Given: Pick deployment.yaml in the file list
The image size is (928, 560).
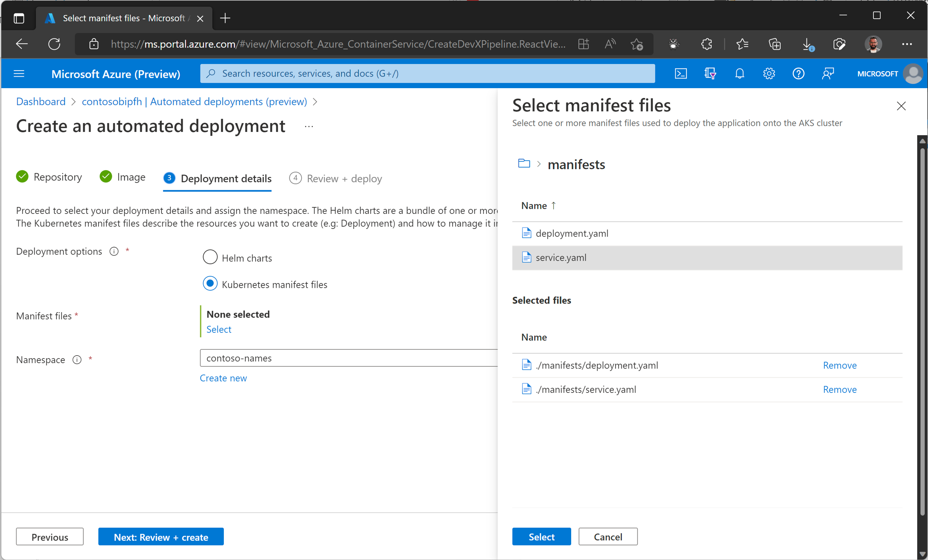Looking at the screenshot, I should 707,233.
